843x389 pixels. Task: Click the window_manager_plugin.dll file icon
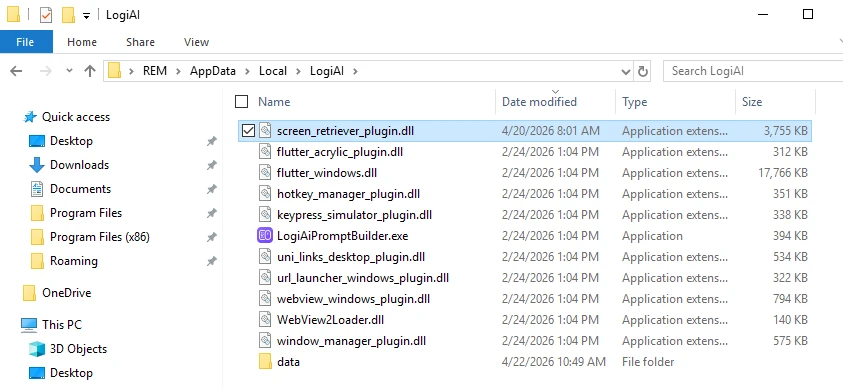click(265, 341)
